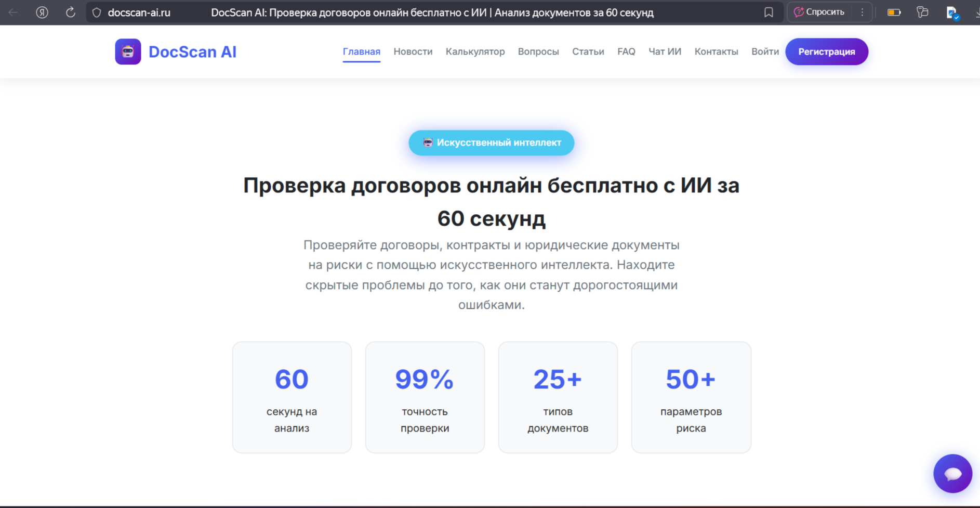Screen dimensions: 980x508
Task: Click the paragraph starting with Проверяйте договоры
Action: [491, 275]
